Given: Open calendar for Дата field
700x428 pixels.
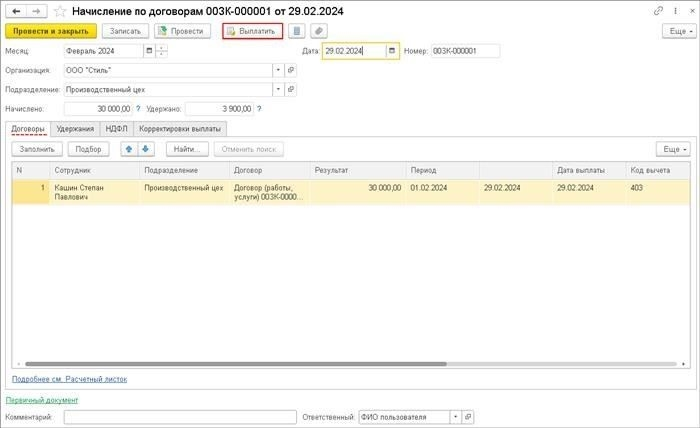Looking at the screenshot, I should pos(392,51).
